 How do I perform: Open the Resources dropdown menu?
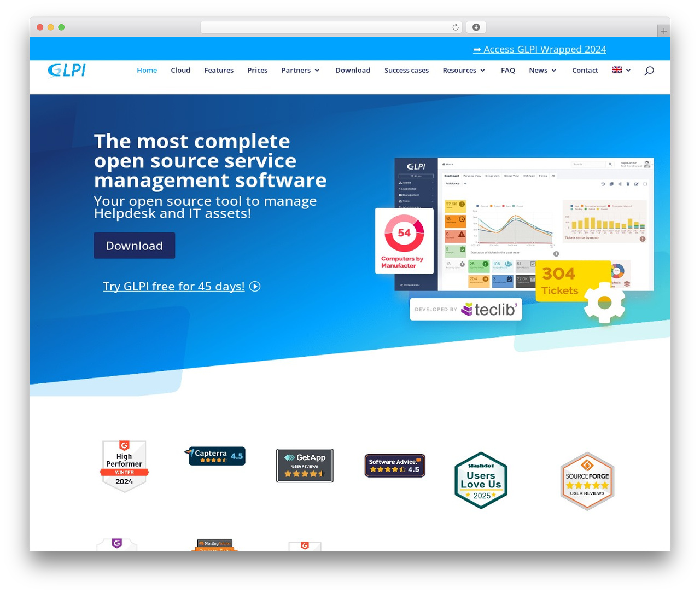[x=463, y=71]
